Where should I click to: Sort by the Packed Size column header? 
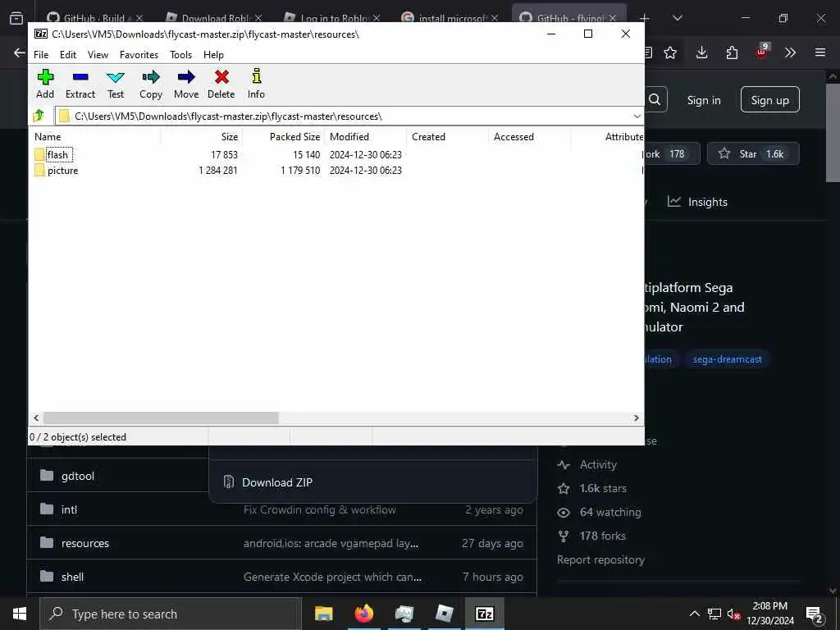(x=283, y=137)
